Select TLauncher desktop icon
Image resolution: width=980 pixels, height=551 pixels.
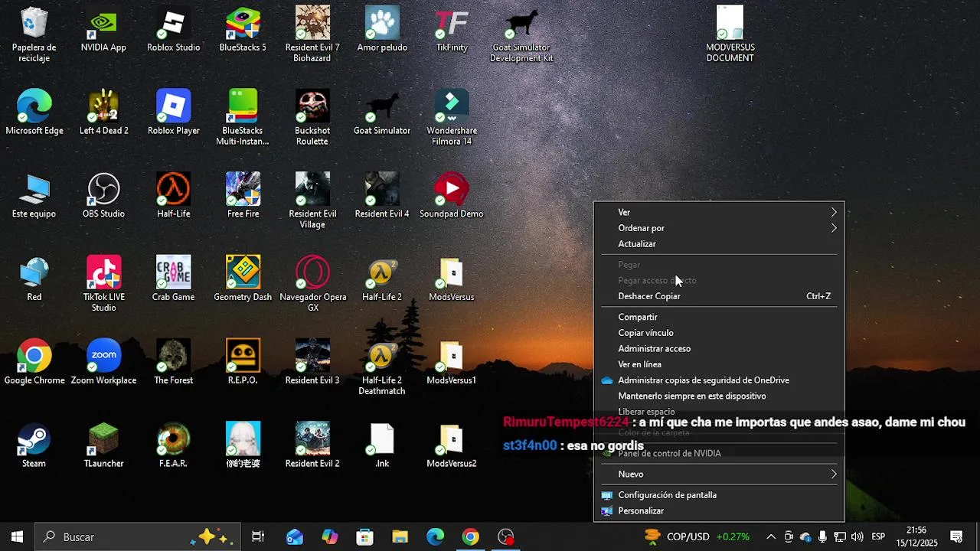coord(103,446)
